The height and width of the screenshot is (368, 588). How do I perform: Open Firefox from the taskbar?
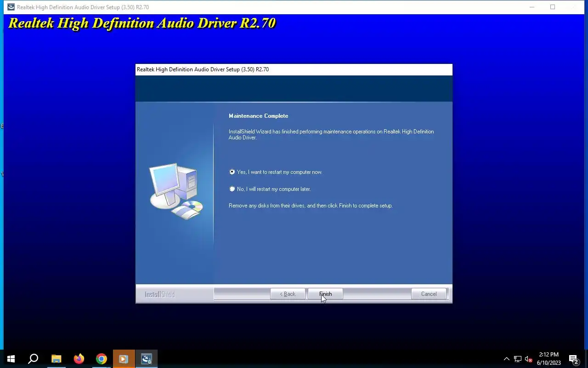tap(79, 359)
